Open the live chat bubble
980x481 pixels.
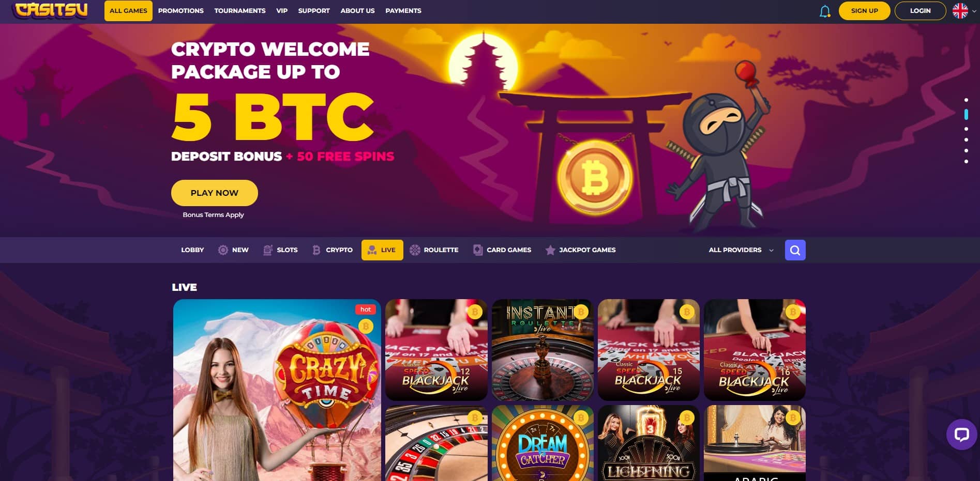(x=961, y=434)
